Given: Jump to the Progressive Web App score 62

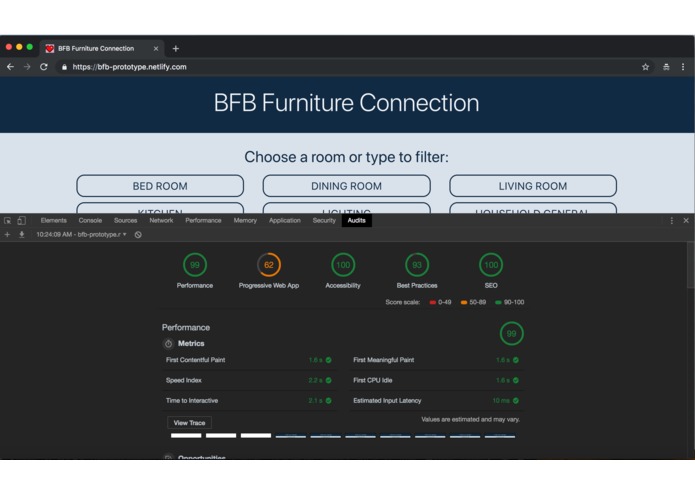Looking at the screenshot, I should point(269,265).
